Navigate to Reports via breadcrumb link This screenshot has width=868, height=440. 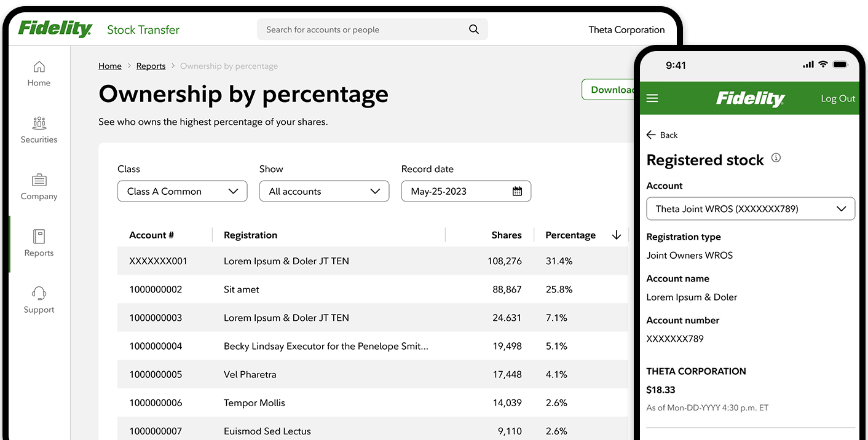point(151,66)
